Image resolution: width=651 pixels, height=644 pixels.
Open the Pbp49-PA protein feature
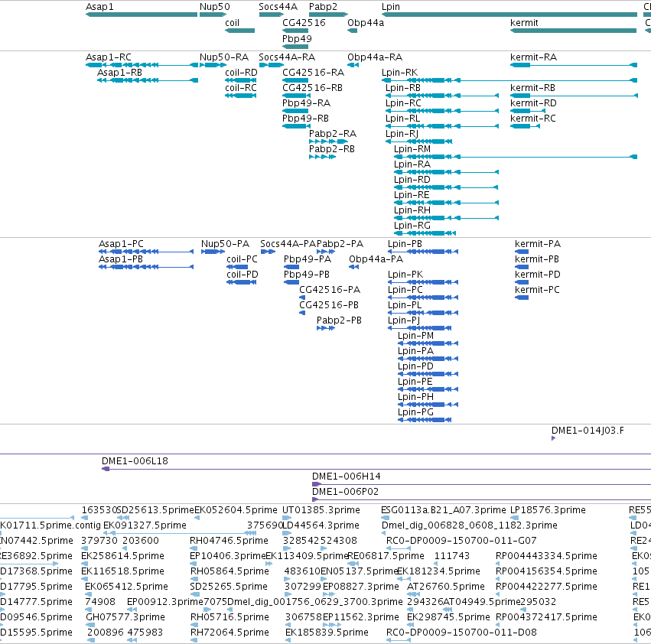pos(291,267)
